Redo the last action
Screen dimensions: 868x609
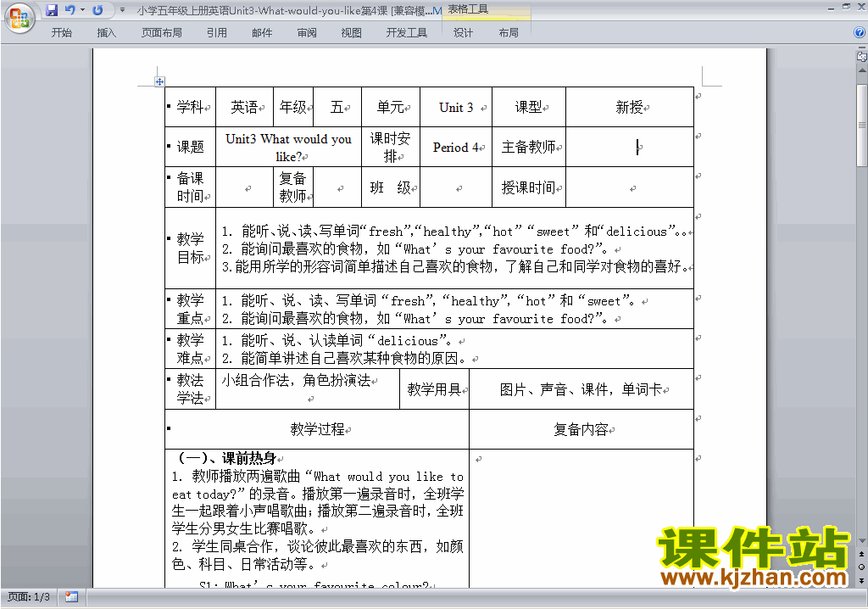tap(97, 10)
